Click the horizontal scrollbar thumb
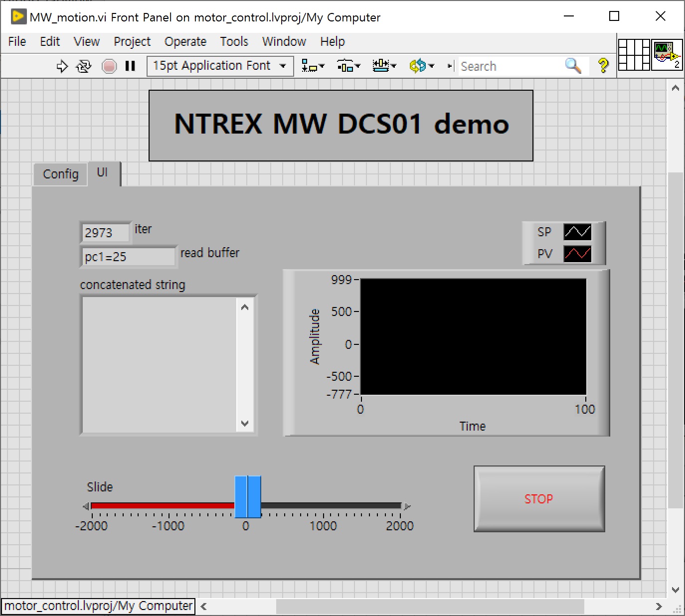This screenshot has height=616, width=685. (430, 607)
